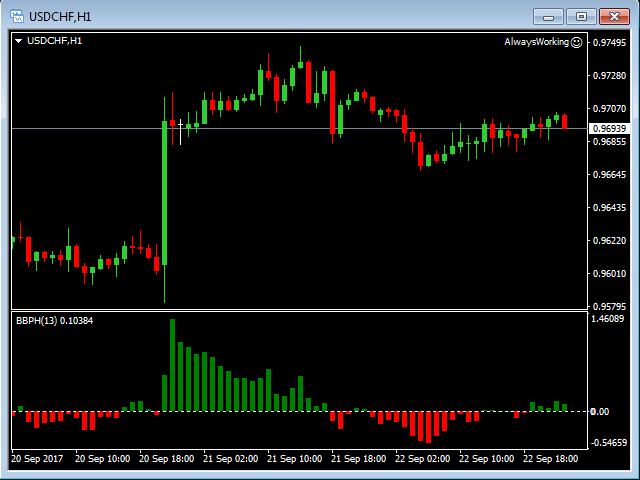This screenshot has width=640, height=480.
Task: Click the 0.97495 price scale value
Action: (x=609, y=43)
